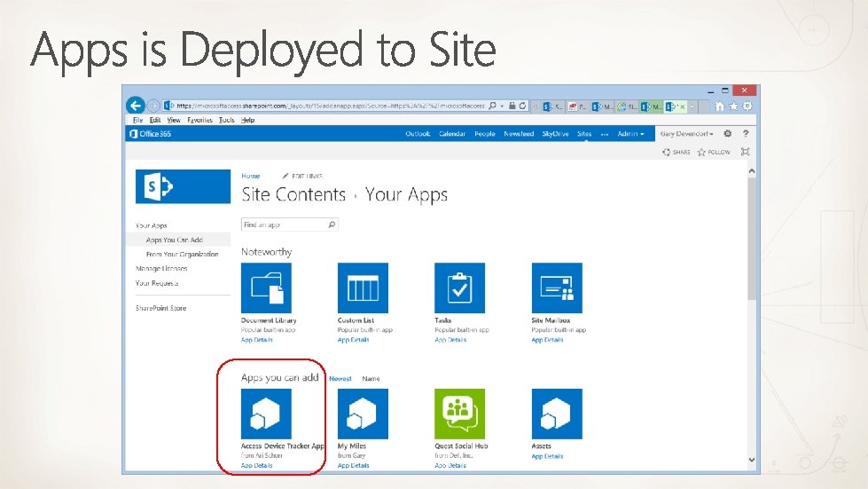Click the browser Refresh icon
Screen dimensions: 868x489
(522, 106)
